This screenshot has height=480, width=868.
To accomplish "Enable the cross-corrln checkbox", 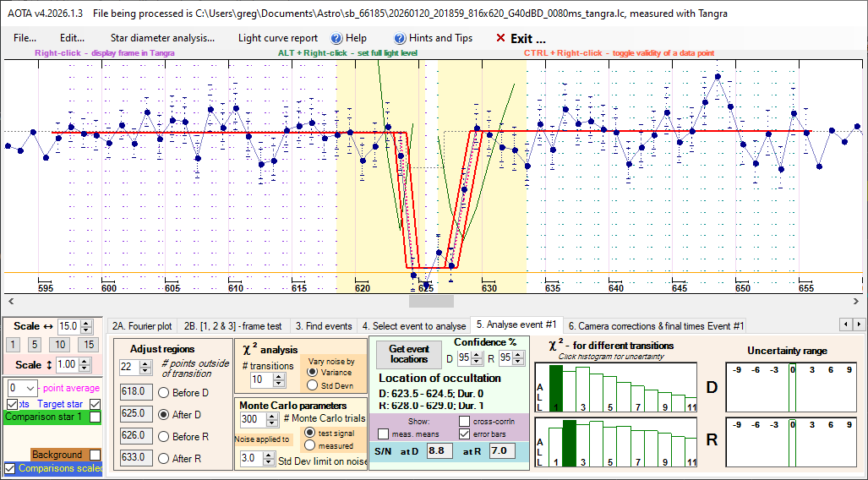I will [x=465, y=421].
